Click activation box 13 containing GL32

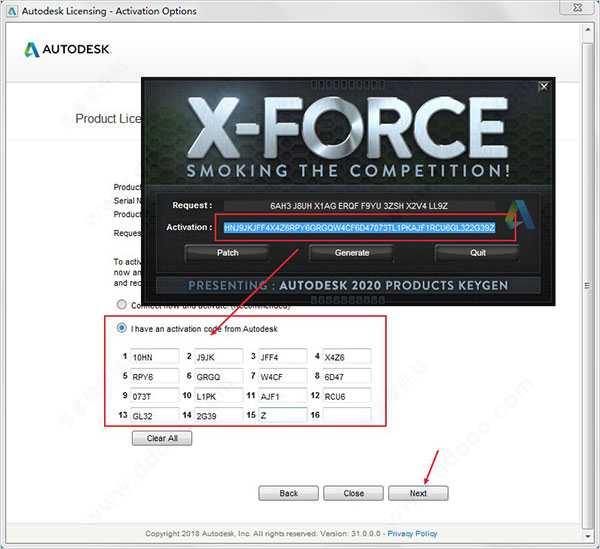[155, 415]
